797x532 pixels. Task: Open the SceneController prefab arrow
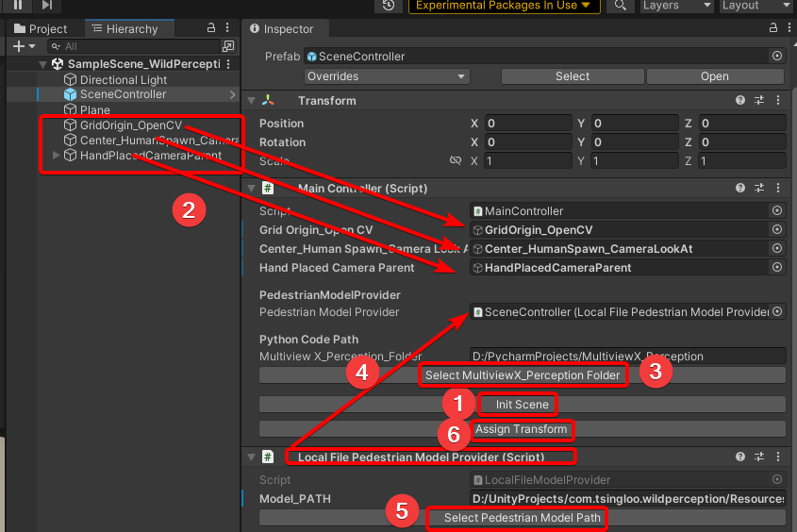coord(232,94)
